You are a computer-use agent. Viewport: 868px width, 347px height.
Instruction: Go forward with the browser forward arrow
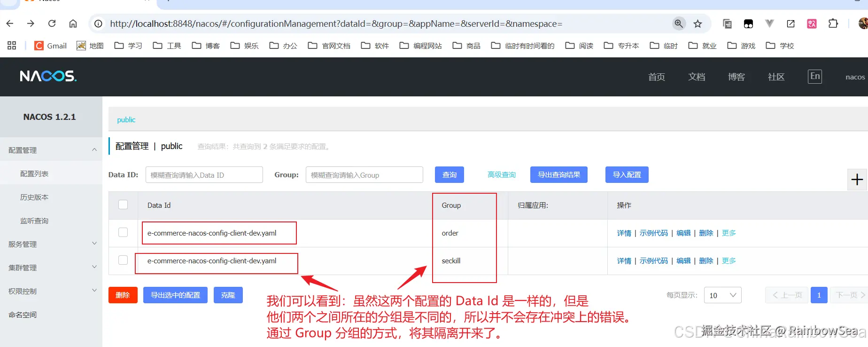point(31,24)
